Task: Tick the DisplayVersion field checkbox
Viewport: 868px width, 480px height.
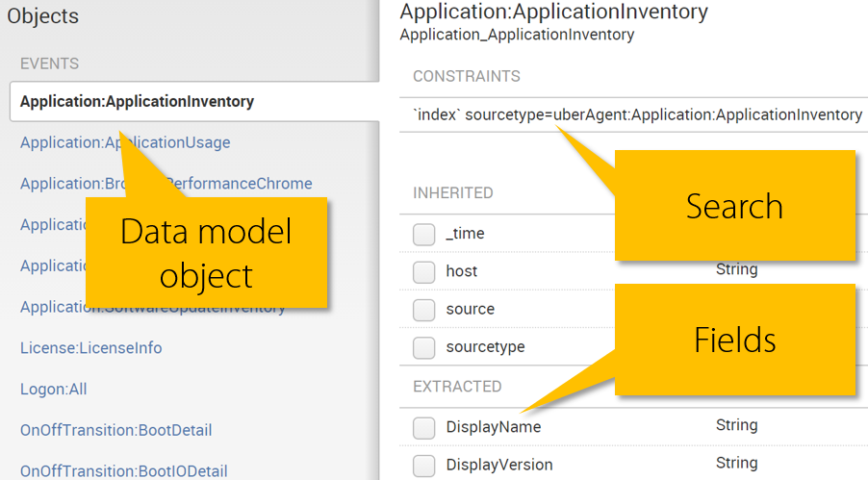Action: tap(424, 465)
